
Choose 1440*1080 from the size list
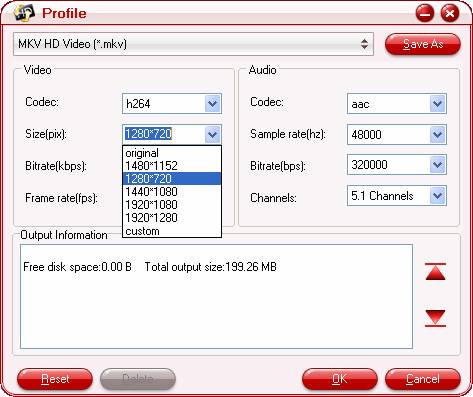click(x=172, y=192)
